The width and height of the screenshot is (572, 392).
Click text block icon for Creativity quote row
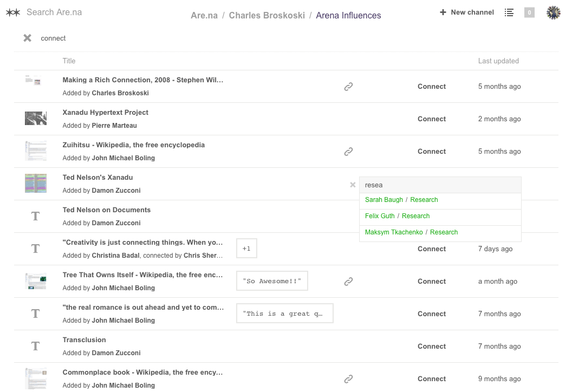point(35,249)
